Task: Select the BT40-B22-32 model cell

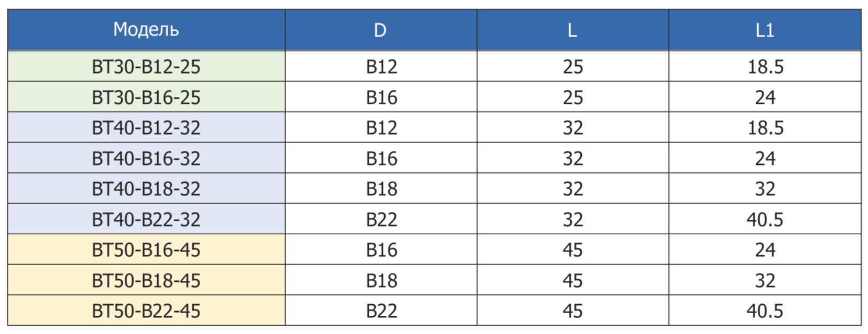Action: [x=146, y=220]
